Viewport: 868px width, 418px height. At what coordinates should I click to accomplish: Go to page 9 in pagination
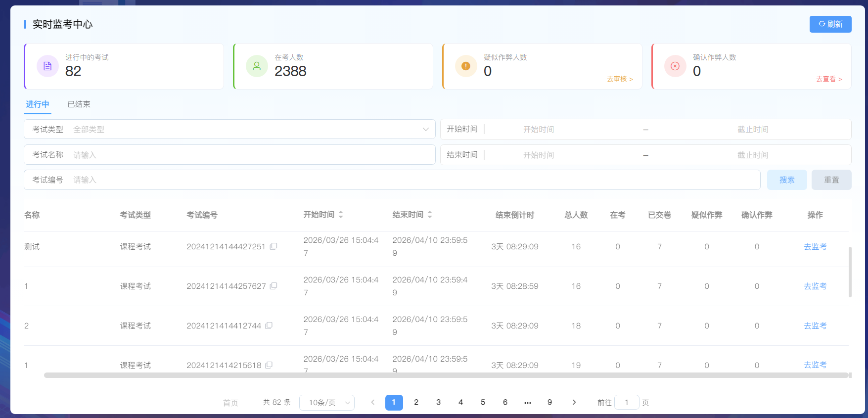(550, 403)
